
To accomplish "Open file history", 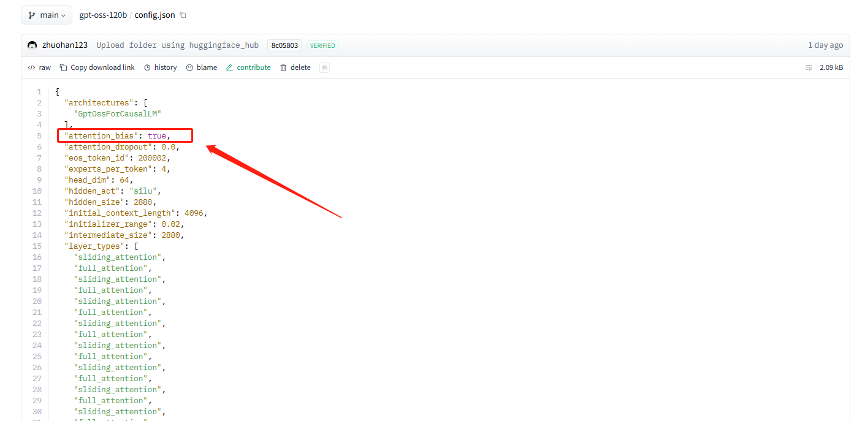I will (160, 67).
